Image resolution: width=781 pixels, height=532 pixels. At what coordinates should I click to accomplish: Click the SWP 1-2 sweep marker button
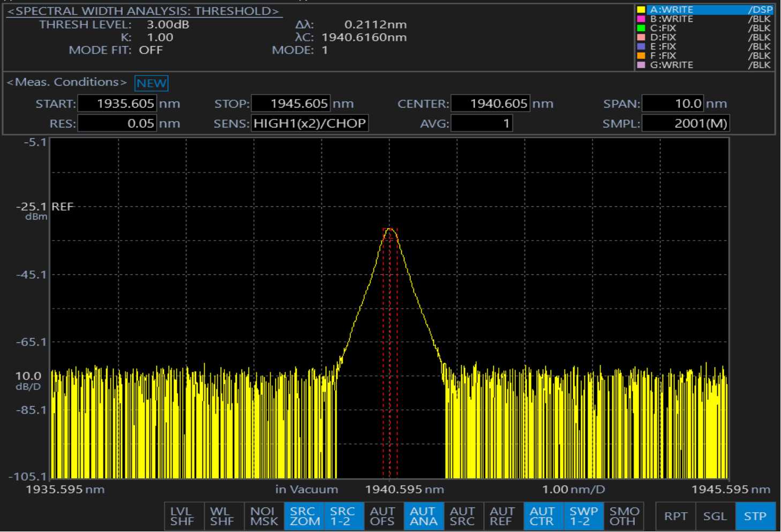[583, 516]
